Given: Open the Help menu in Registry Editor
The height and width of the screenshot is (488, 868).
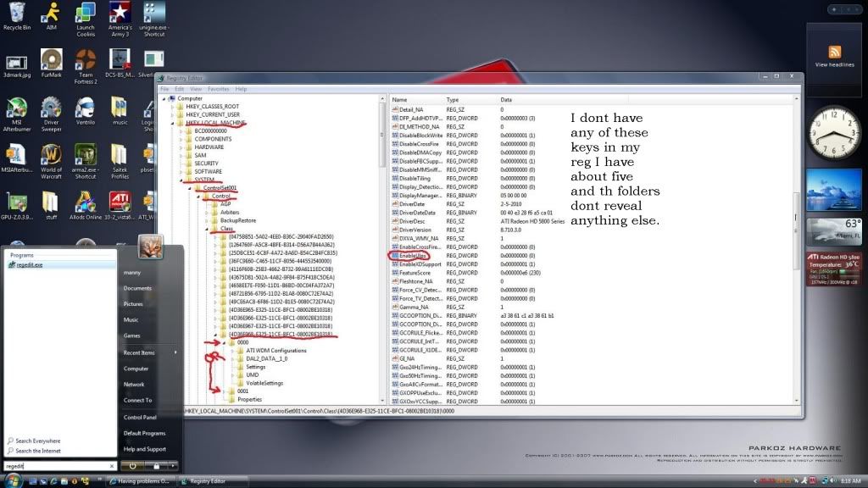Looking at the screenshot, I should [241, 89].
